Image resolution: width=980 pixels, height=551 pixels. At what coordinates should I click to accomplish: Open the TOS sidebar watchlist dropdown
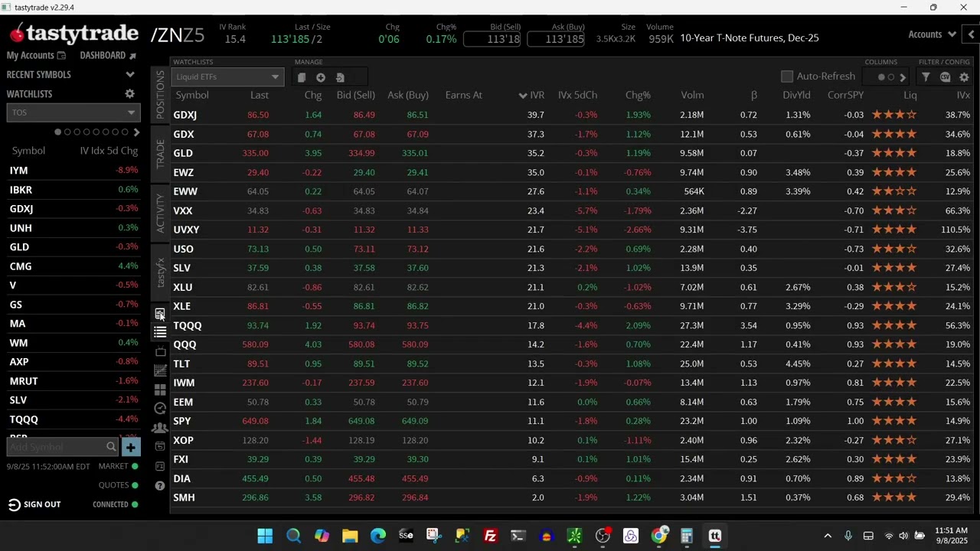tap(73, 112)
